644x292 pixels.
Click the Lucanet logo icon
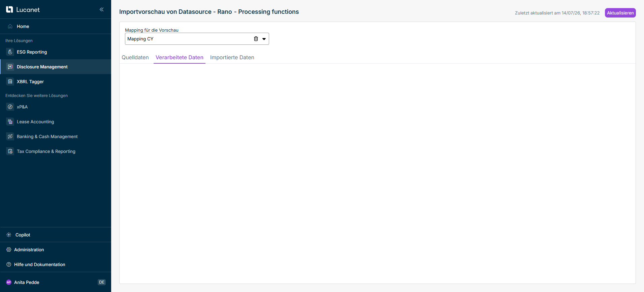tap(9, 9)
